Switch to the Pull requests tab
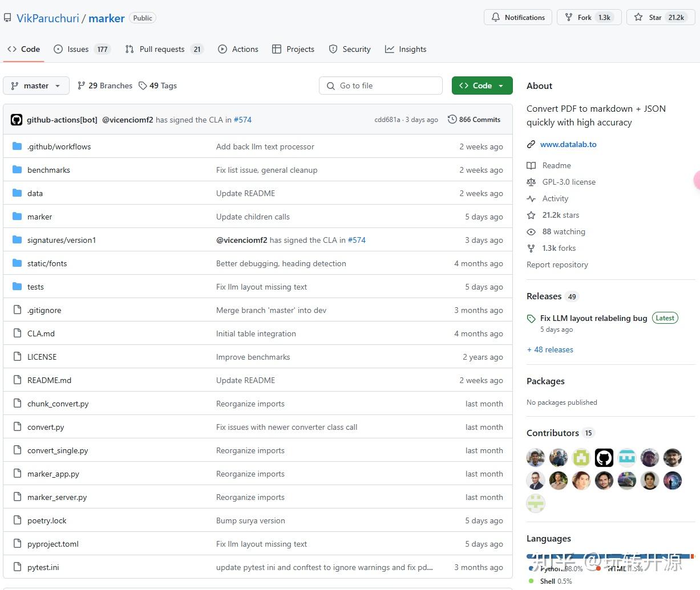 [161, 49]
